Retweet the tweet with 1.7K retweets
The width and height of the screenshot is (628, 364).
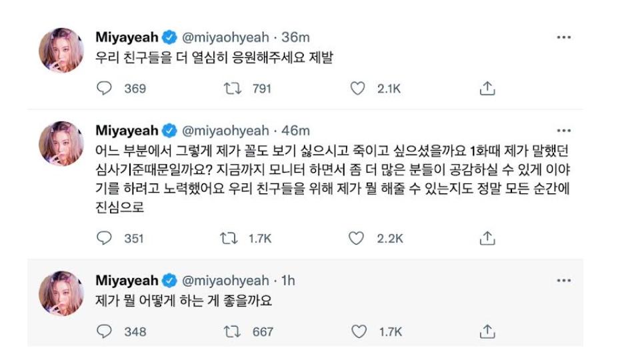pyautogui.click(x=231, y=237)
